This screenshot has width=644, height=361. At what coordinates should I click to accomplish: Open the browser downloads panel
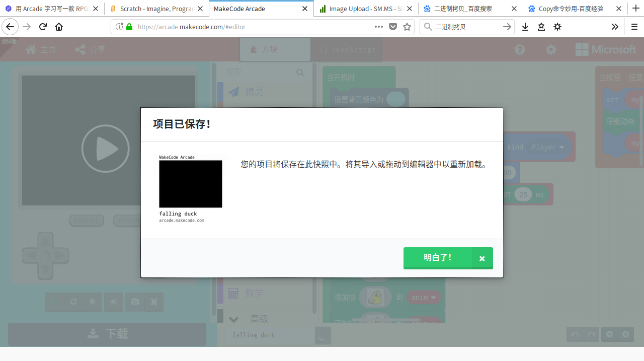coord(525,27)
